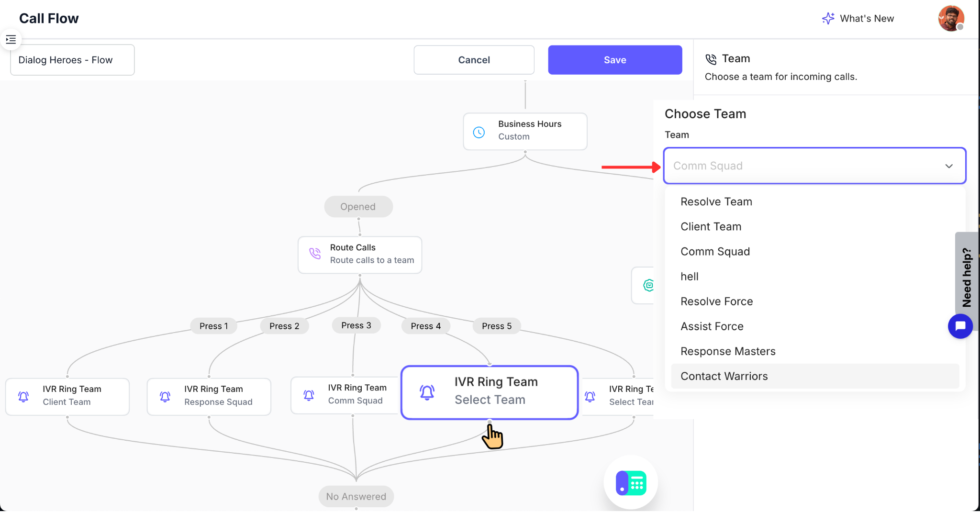Choose Assist Force from the list
The image size is (980, 513).
(815, 326)
